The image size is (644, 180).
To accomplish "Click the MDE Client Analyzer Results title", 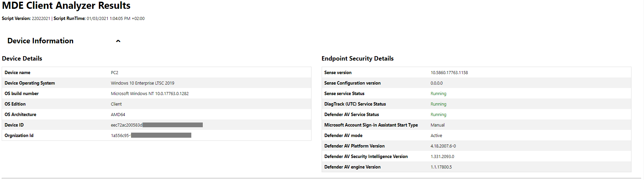I will coord(66,6).
